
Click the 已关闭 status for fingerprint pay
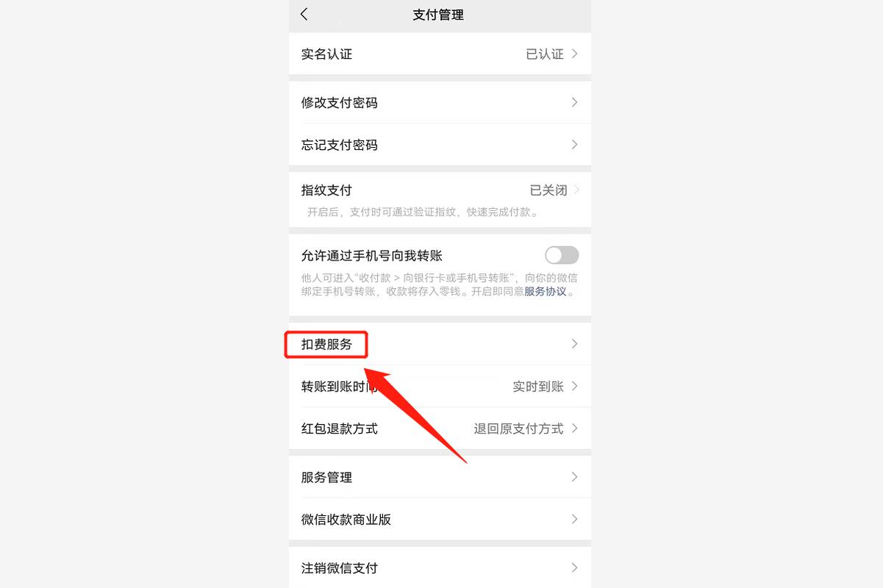[x=548, y=190]
